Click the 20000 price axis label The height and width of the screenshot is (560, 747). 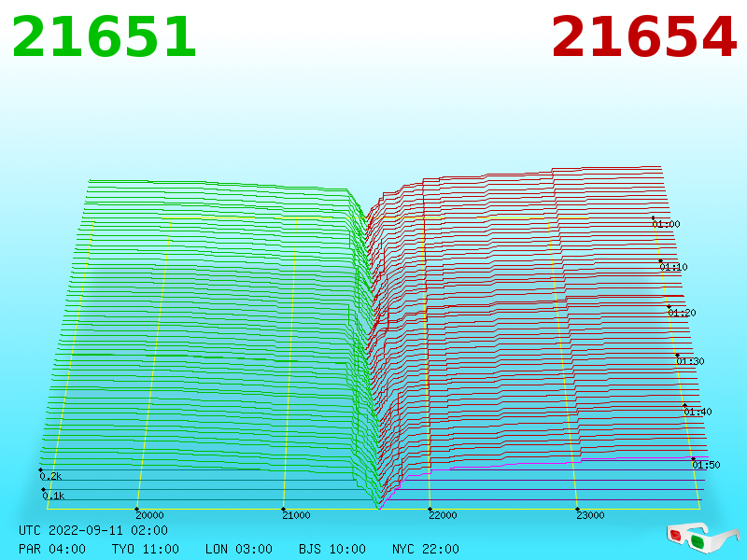(x=149, y=515)
